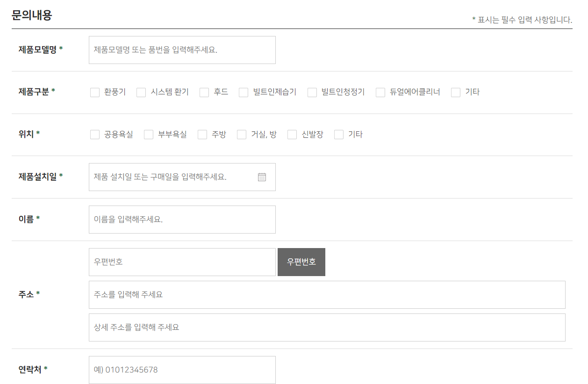The height and width of the screenshot is (384, 588).
Task: Check the 빌트인제습기 checkbox
Action: (243, 92)
